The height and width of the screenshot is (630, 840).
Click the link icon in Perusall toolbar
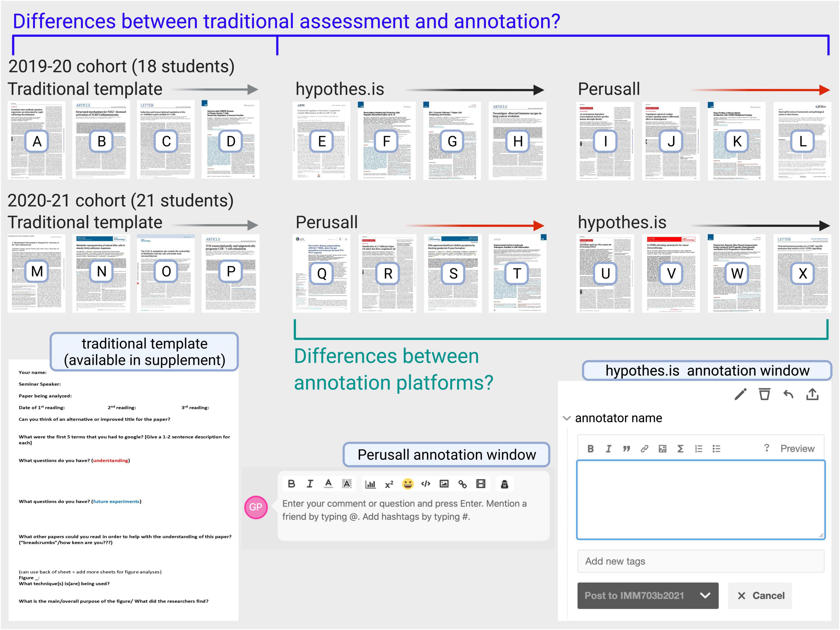(x=462, y=484)
